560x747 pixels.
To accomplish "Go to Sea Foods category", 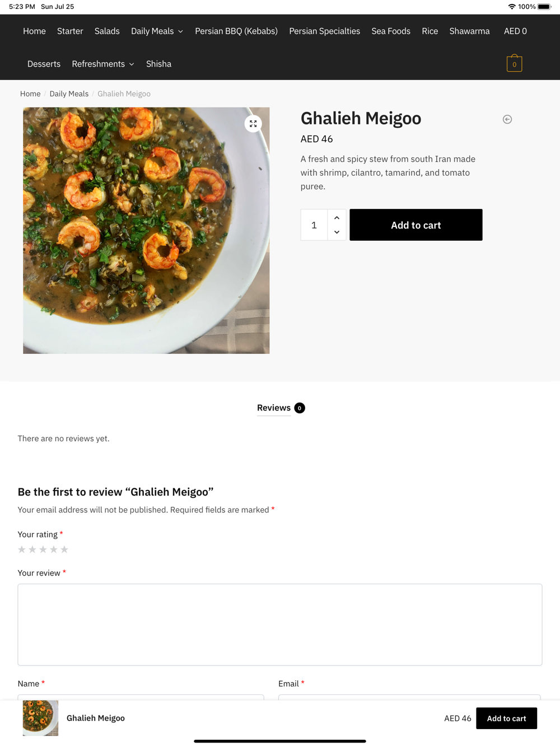I will pyautogui.click(x=391, y=31).
